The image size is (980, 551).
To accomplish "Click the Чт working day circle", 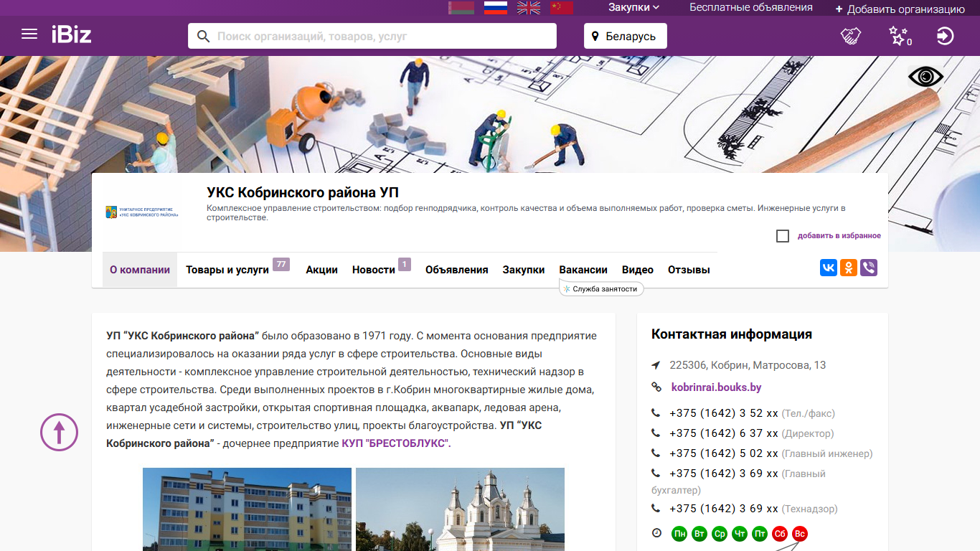I will (x=740, y=534).
